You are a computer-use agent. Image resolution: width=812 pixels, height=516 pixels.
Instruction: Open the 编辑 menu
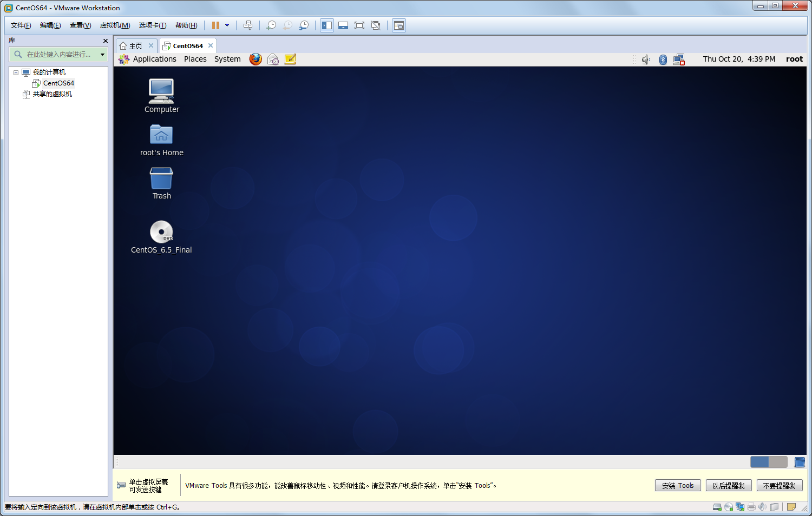click(x=50, y=25)
